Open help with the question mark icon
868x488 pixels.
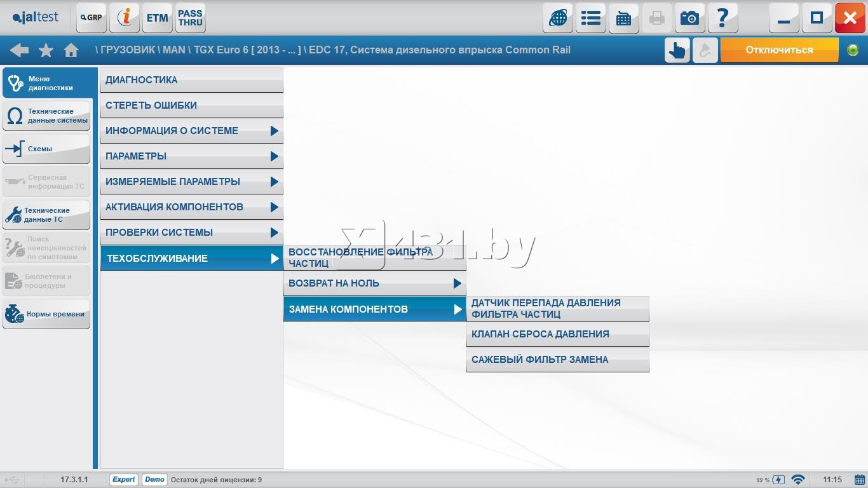722,18
